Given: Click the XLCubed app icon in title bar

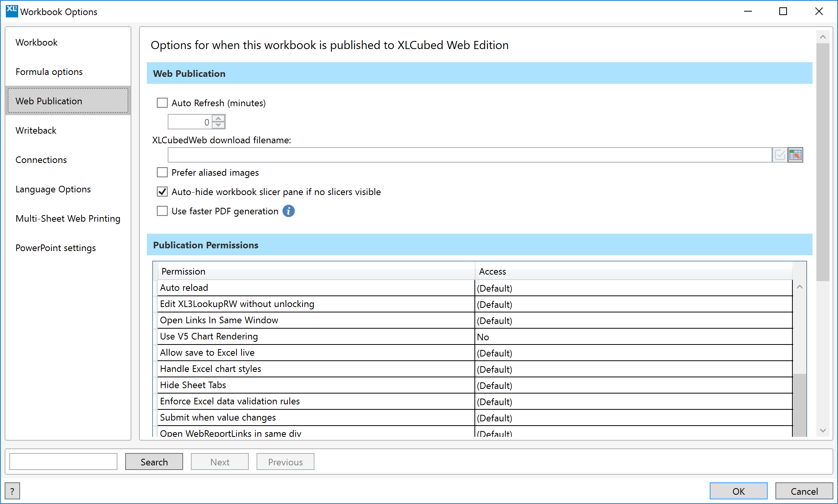Looking at the screenshot, I should pyautogui.click(x=12, y=11).
